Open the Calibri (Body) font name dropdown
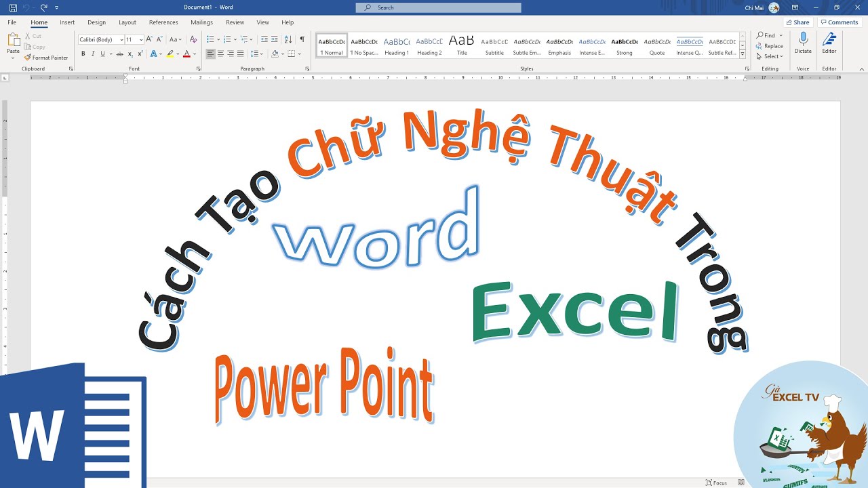 click(121, 40)
